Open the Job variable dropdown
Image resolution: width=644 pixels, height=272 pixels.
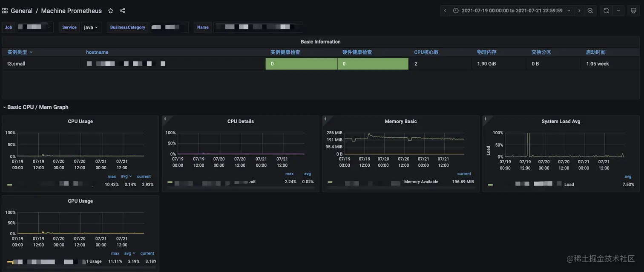[x=35, y=27]
